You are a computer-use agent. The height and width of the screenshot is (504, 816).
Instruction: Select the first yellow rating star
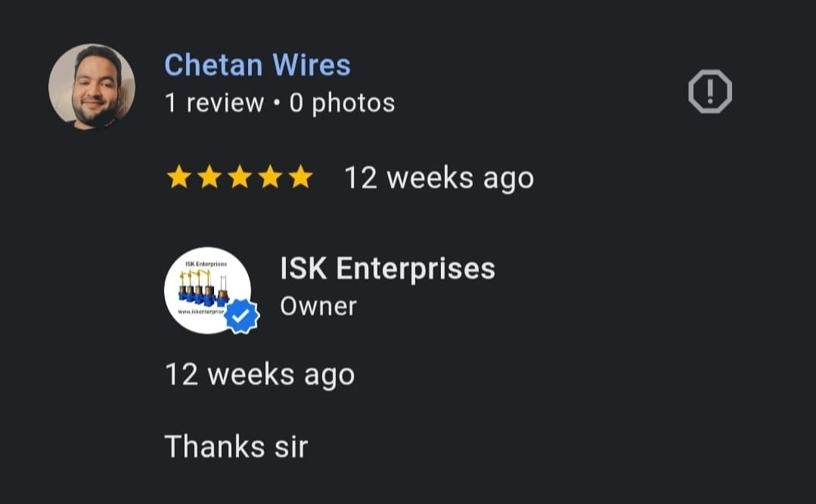179,177
